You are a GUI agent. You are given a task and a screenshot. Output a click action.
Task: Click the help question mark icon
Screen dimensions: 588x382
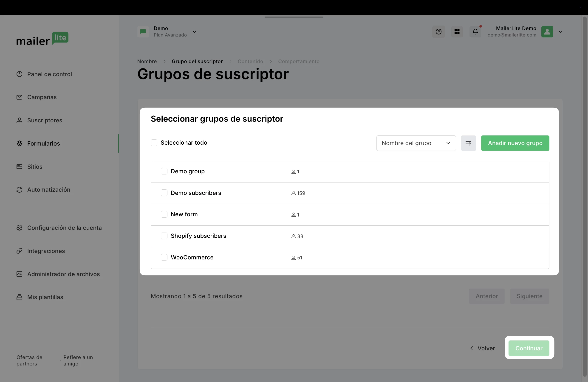[438, 32]
